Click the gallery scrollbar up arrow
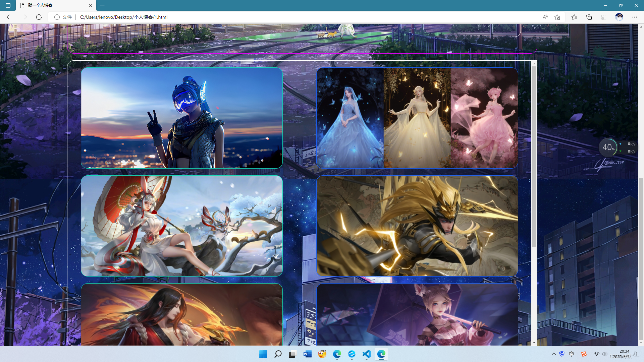 pos(534,64)
